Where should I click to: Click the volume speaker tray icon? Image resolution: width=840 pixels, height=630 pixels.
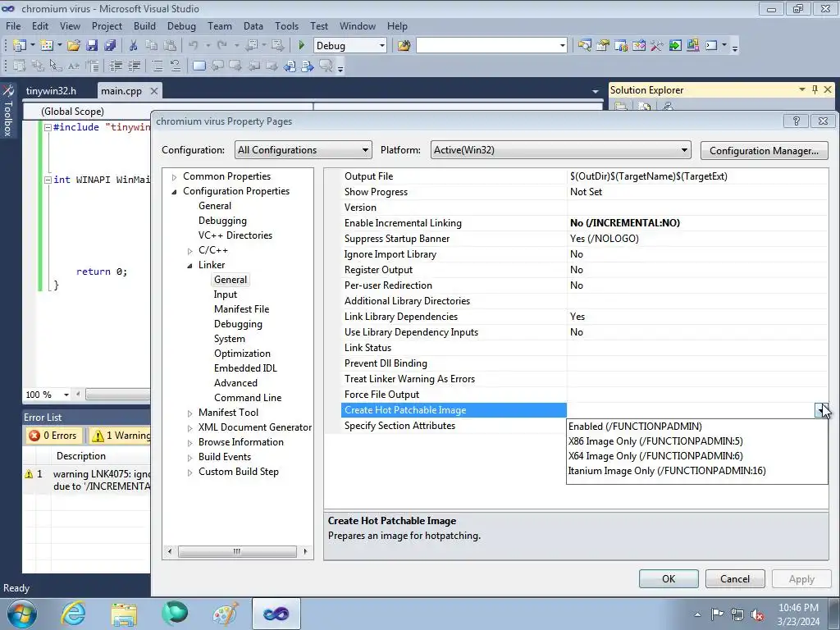(757, 614)
